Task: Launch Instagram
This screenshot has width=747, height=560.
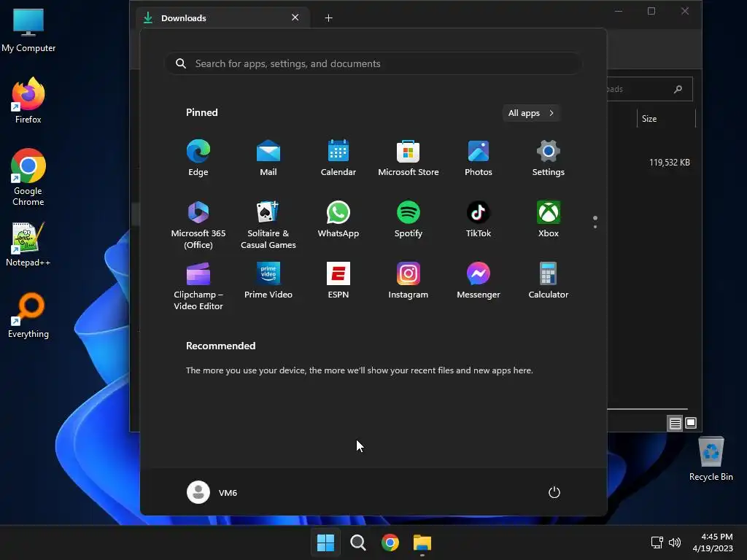Action: [409, 281]
